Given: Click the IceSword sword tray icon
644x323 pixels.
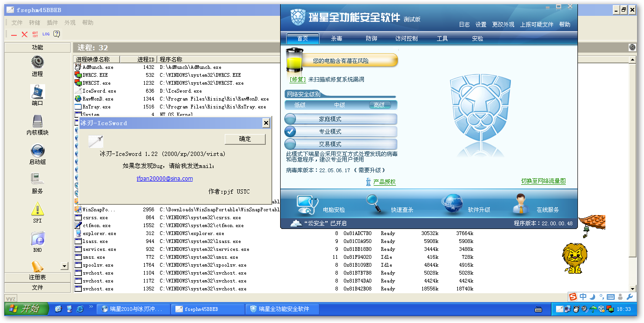Looking at the screenshot, I should pos(560,309).
